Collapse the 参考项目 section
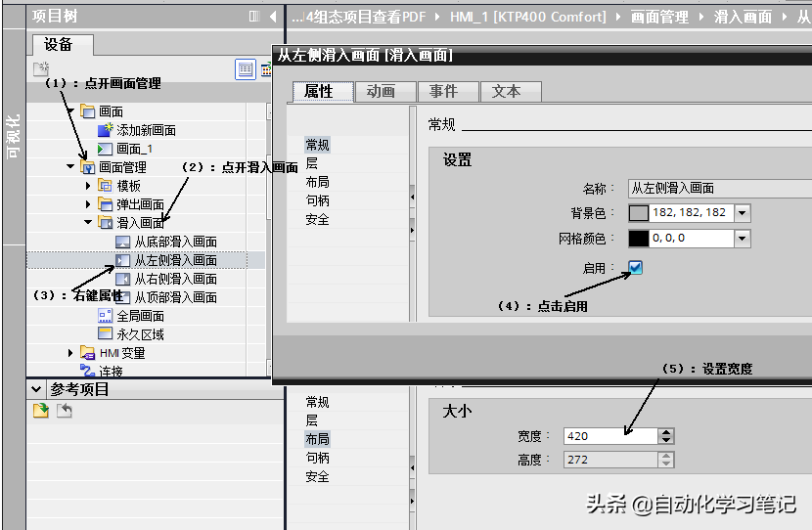This screenshot has width=812, height=530. 36,389
